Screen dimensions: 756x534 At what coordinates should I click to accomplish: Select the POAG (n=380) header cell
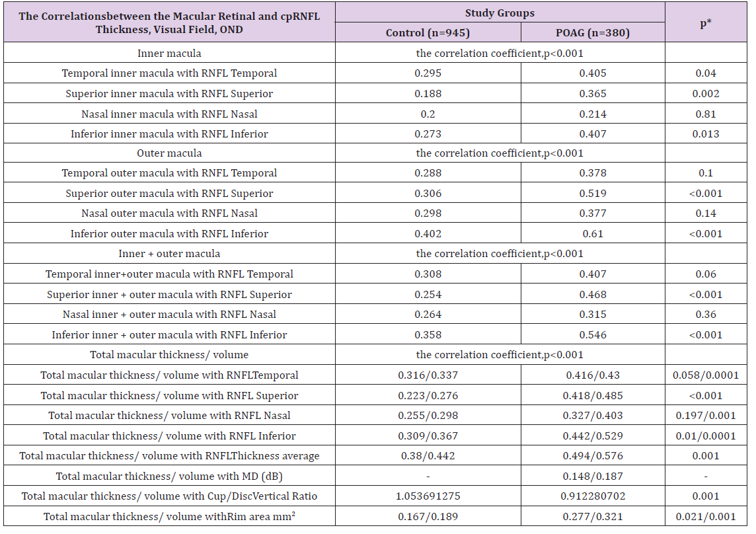pyautogui.click(x=593, y=33)
